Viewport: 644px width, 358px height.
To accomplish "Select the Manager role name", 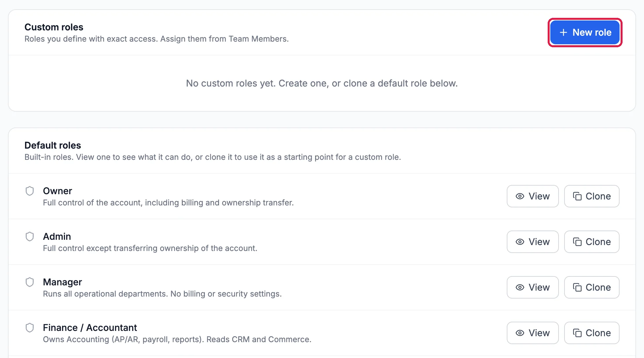I will click(62, 282).
